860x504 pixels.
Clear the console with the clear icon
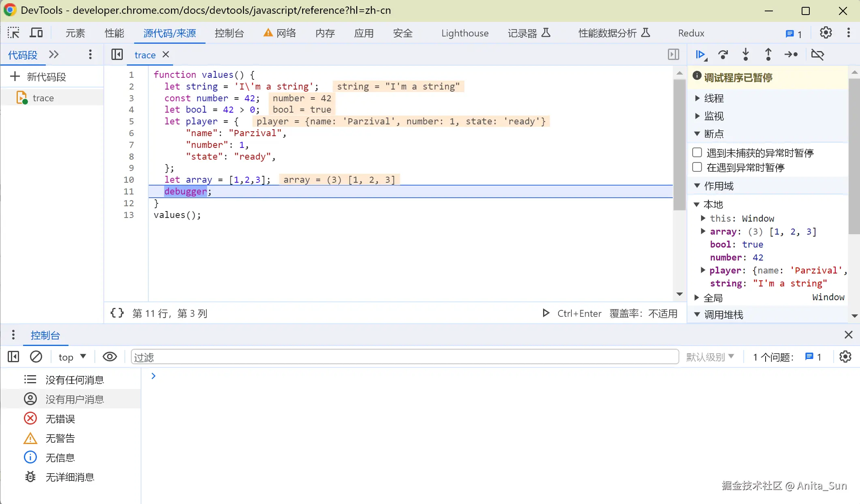tap(36, 357)
